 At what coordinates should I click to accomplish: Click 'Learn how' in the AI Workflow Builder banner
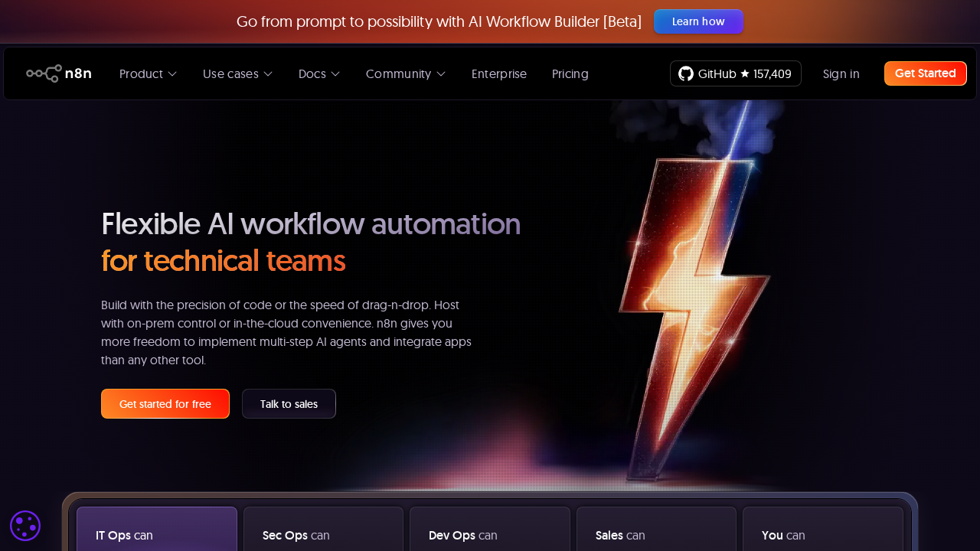click(x=698, y=21)
